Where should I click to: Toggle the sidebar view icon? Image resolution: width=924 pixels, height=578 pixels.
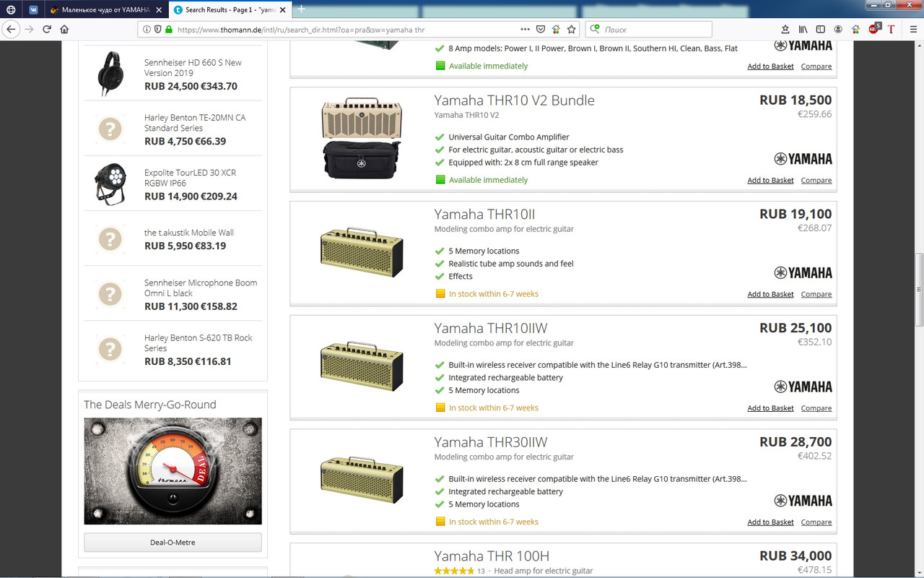point(821,30)
